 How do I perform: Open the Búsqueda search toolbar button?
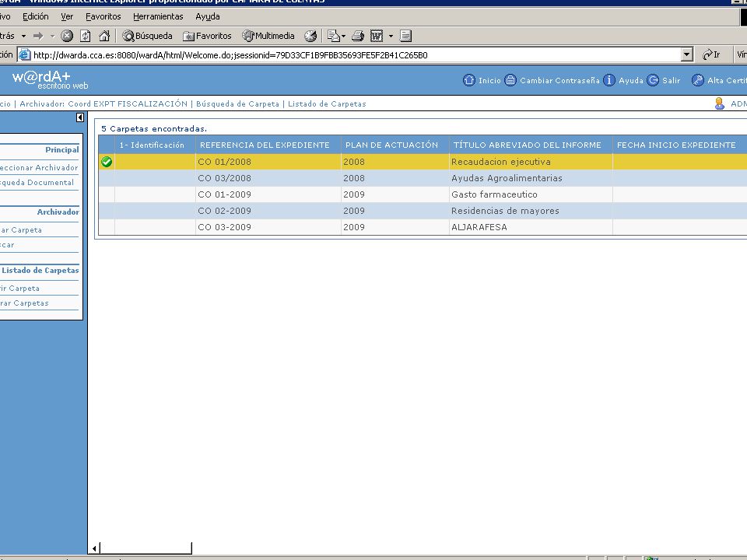(x=147, y=36)
